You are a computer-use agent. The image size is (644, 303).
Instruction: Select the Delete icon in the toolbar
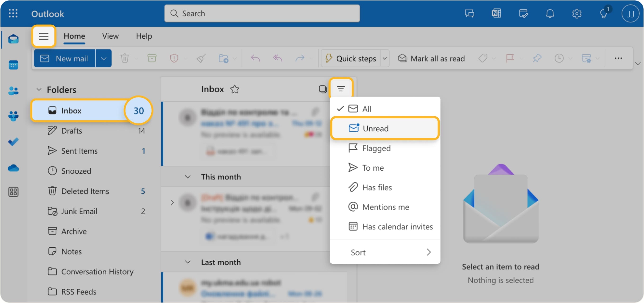(125, 58)
